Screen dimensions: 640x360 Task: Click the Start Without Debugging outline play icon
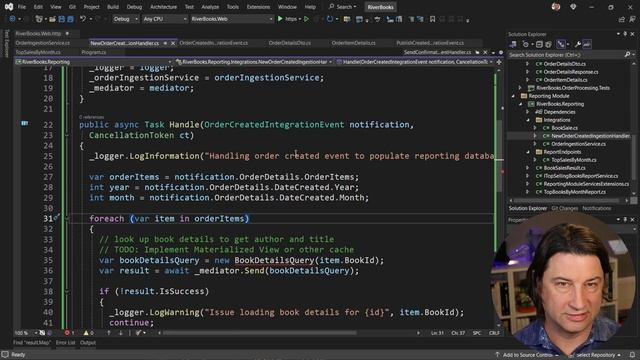click(x=306, y=19)
